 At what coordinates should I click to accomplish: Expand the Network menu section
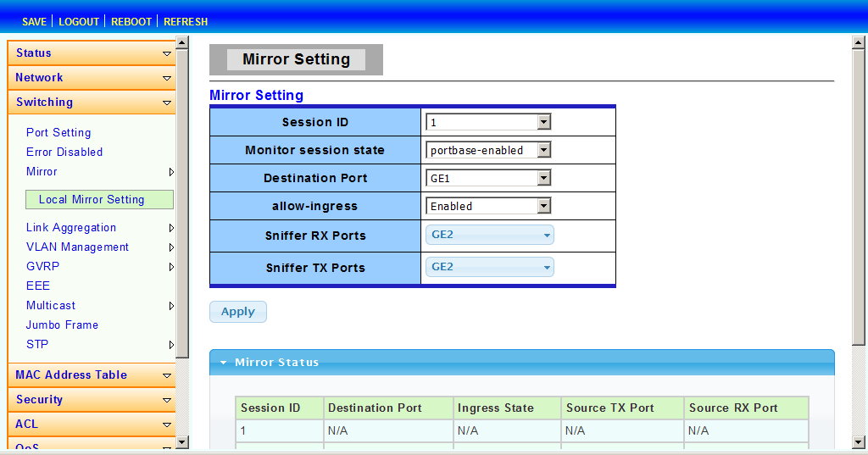(92, 78)
